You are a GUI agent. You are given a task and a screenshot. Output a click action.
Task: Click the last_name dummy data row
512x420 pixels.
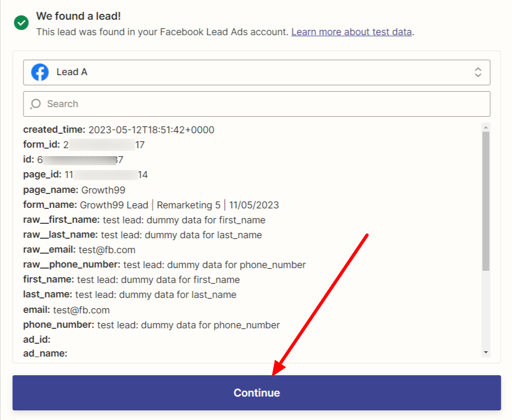(129, 295)
